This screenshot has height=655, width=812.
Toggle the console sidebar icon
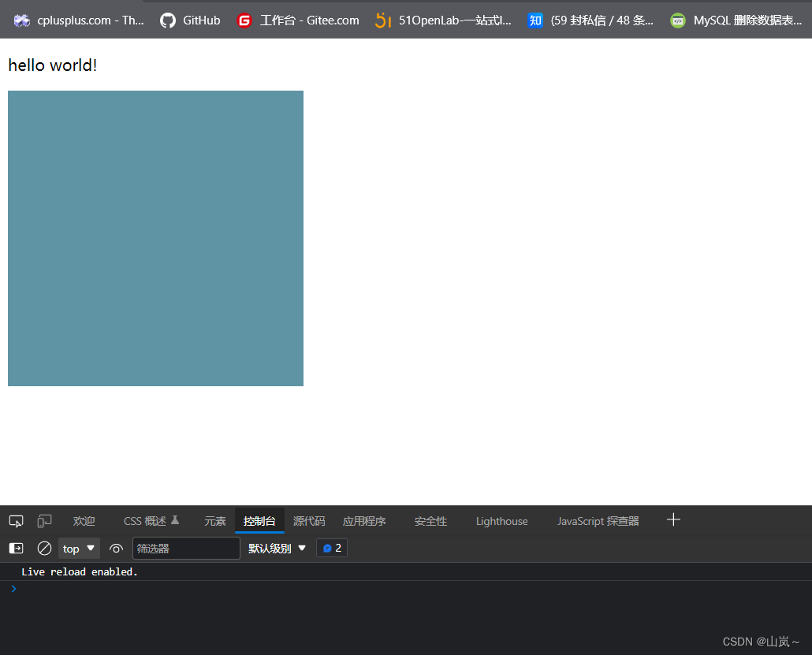(x=16, y=548)
